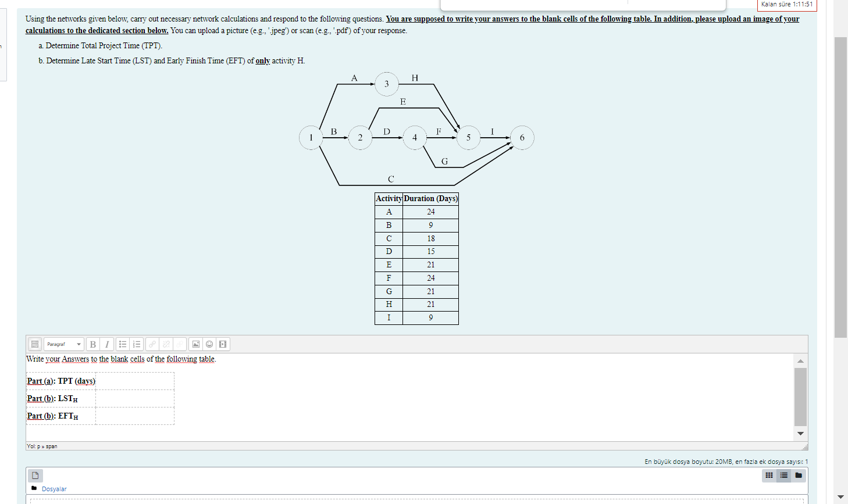848x504 pixels.
Task: Expand the Dosyalar folder
Action: tap(34, 488)
